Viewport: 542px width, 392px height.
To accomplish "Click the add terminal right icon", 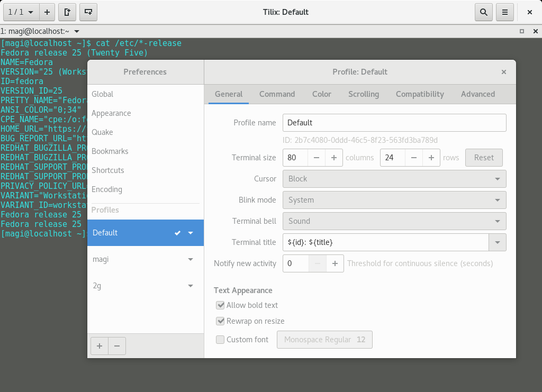I will (x=67, y=12).
